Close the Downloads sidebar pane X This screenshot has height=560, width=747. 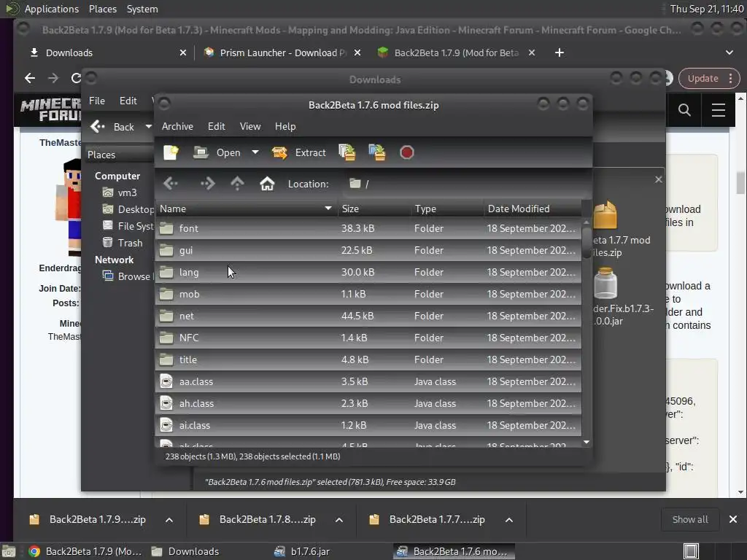point(659,179)
